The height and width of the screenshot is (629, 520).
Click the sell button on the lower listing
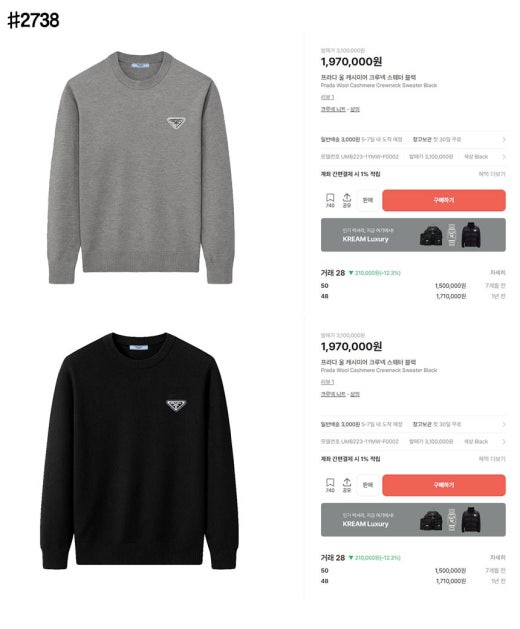[368, 485]
